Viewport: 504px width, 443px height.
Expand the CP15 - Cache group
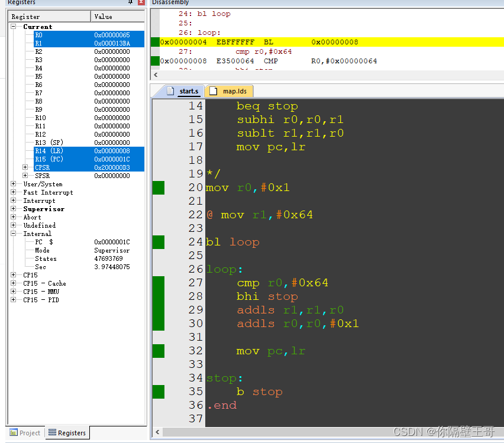pos(13,283)
